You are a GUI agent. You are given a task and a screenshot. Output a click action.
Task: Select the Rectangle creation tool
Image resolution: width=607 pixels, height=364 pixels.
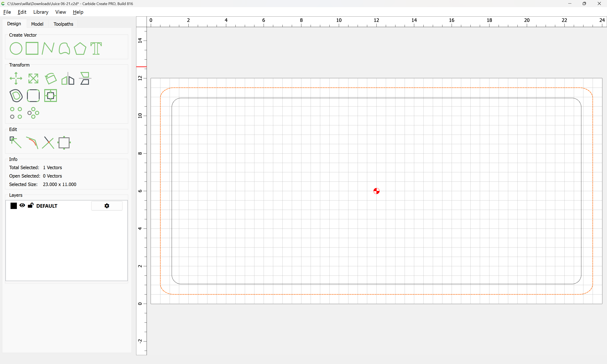coord(32,48)
